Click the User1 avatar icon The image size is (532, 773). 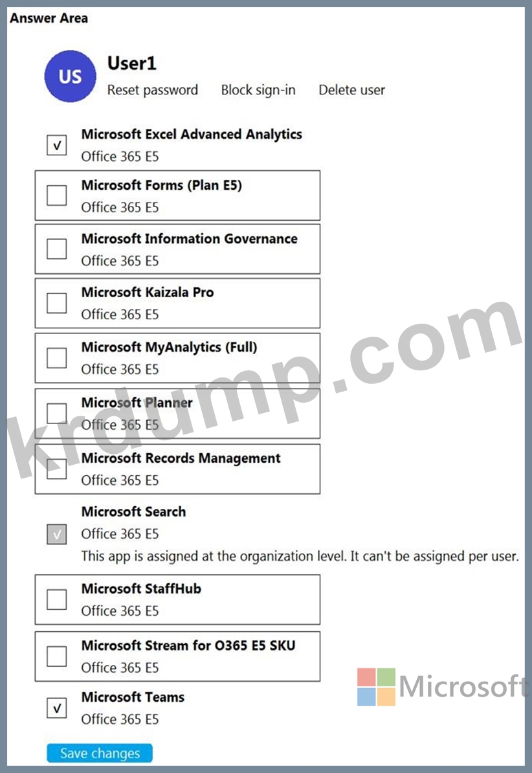pos(70,76)
